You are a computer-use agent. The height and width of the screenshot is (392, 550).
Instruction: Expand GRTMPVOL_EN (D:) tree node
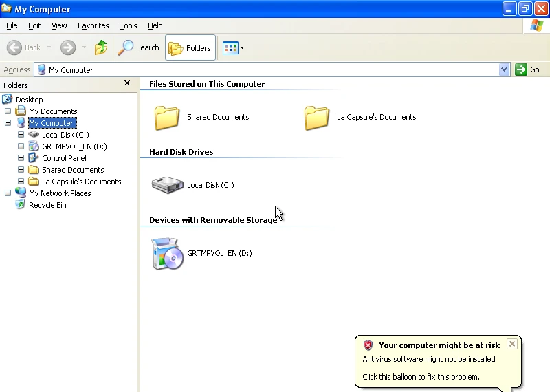(21, 146)
